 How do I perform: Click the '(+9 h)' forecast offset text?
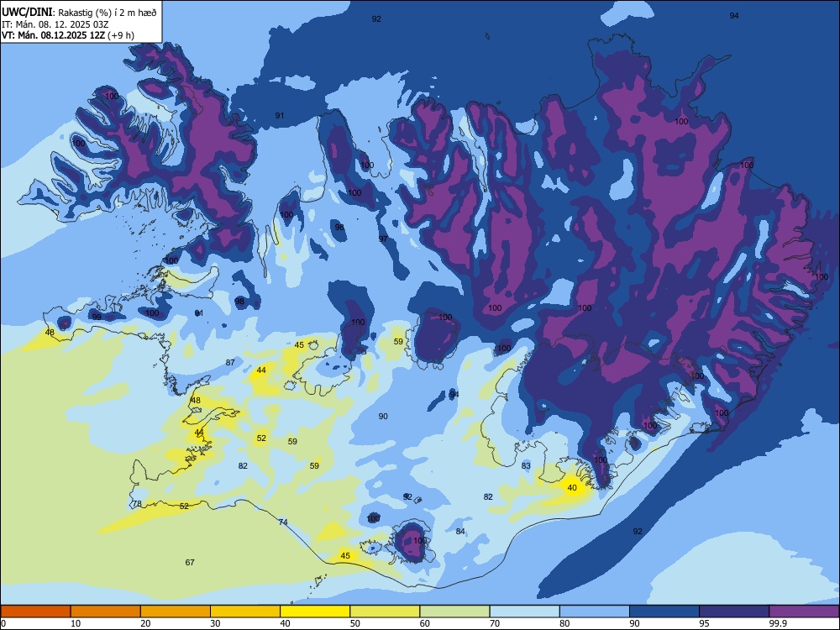[121, 35]
